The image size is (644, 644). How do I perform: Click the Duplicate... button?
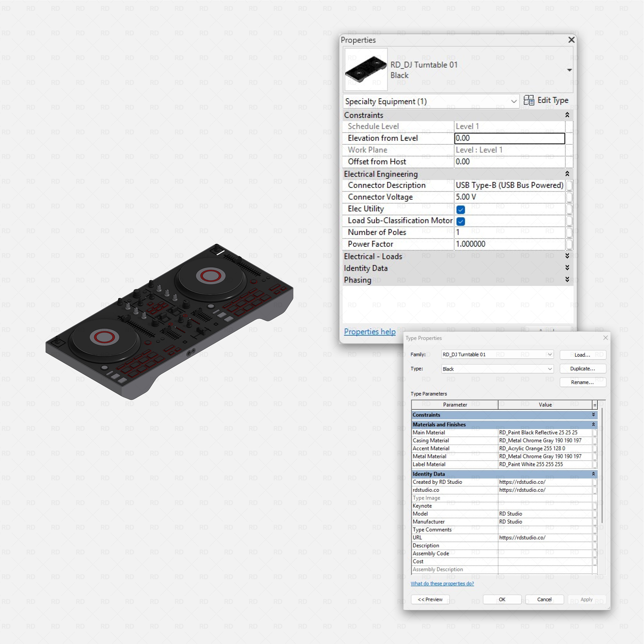click(583, 369)
